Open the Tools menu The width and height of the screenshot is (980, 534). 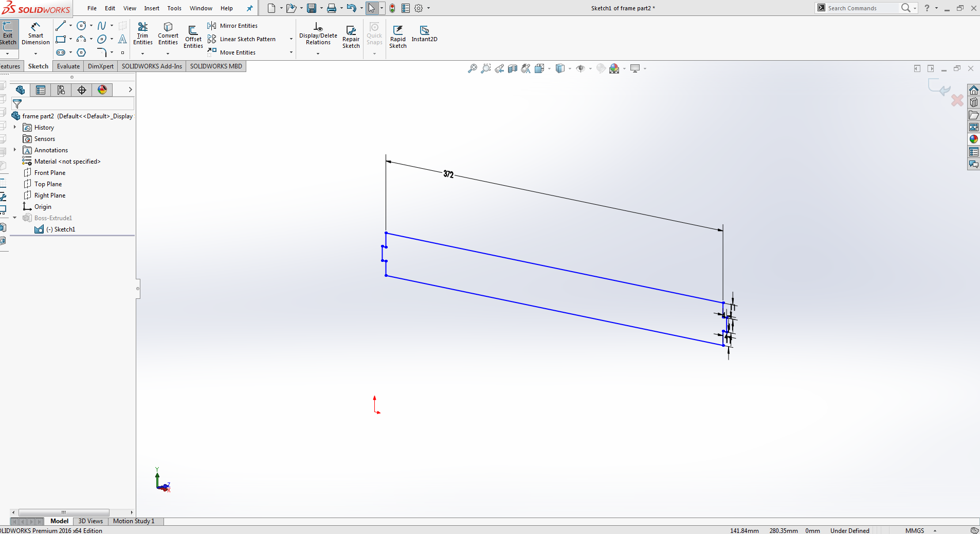[174, 8]
